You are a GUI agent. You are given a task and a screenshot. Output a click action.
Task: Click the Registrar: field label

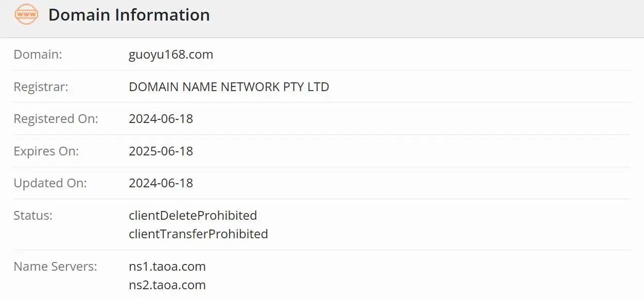(x=41, y=87)
